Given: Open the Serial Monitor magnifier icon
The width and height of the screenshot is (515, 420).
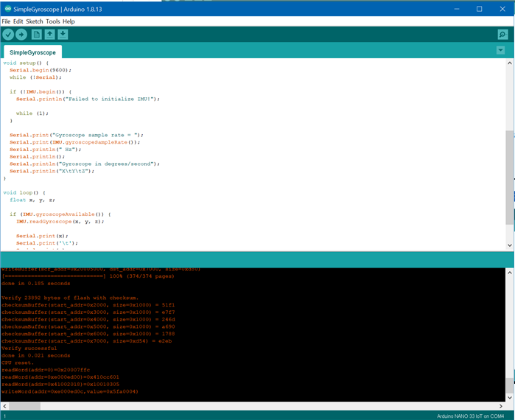Looking at the screenshot, I should 503,35.
